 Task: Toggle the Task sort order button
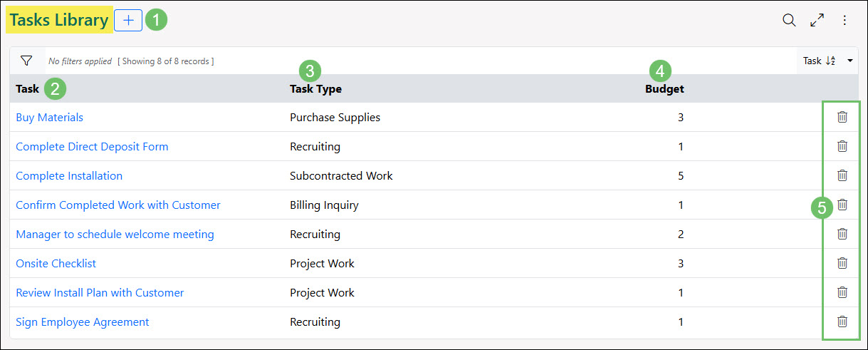click(819, 61)
